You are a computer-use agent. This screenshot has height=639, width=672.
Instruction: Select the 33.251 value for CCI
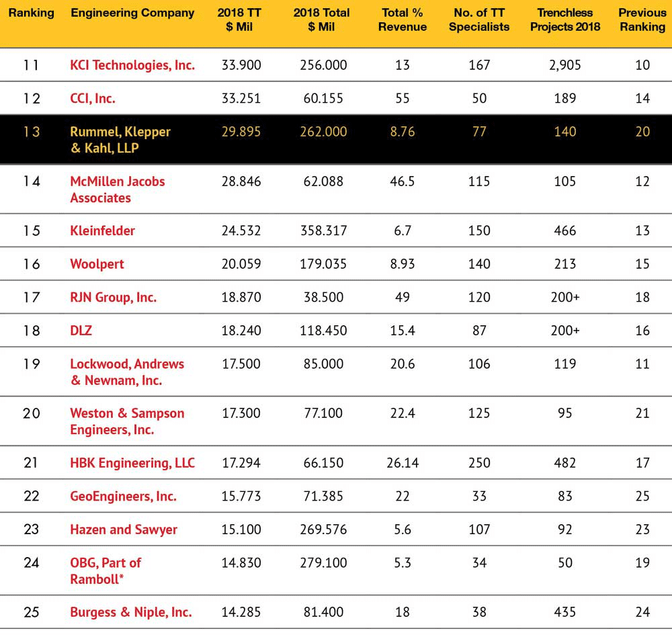(241, 99)
